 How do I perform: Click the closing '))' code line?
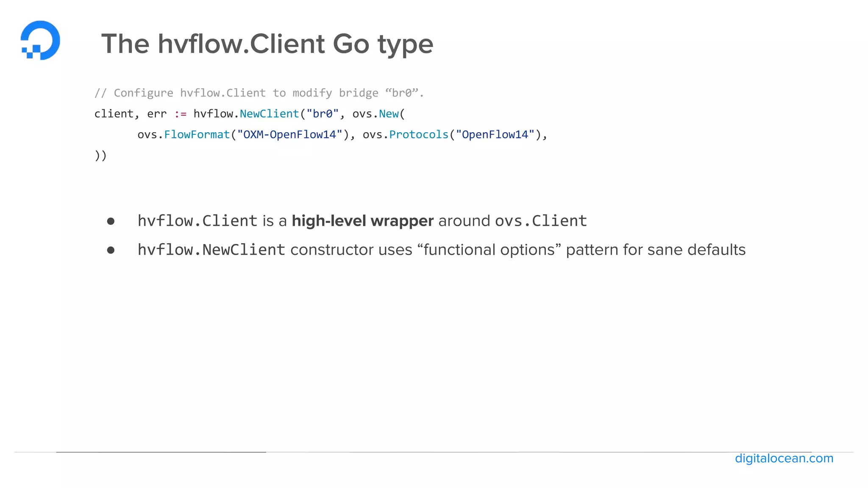(100, 155)
